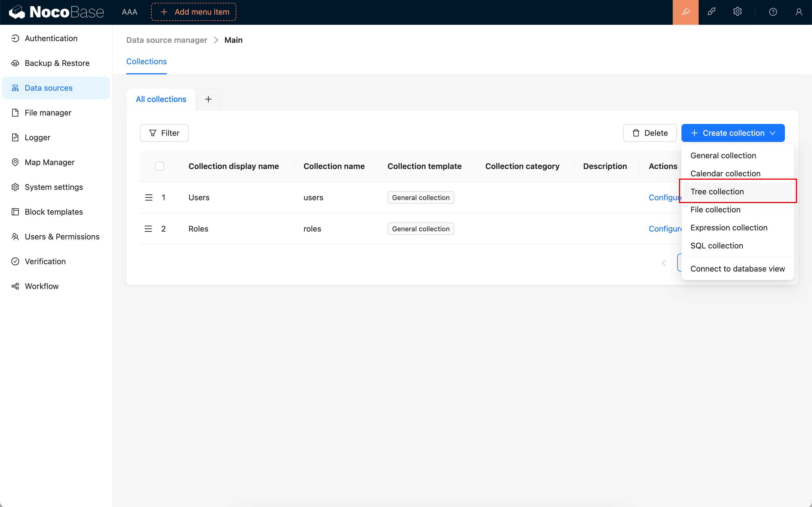Viewport: 812px width, 507px height.
Task: Click Add menu item button
Action: pyautogui.click(x=194, y=12)
